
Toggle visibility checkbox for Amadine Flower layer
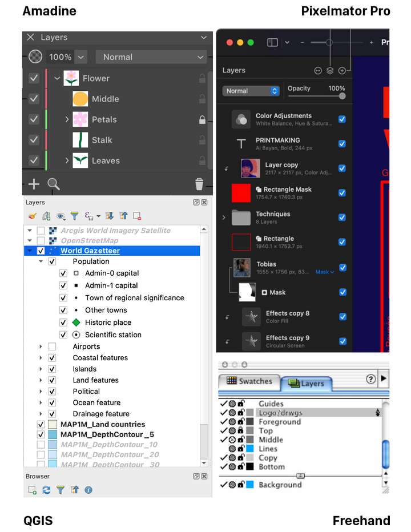[34, 78]
